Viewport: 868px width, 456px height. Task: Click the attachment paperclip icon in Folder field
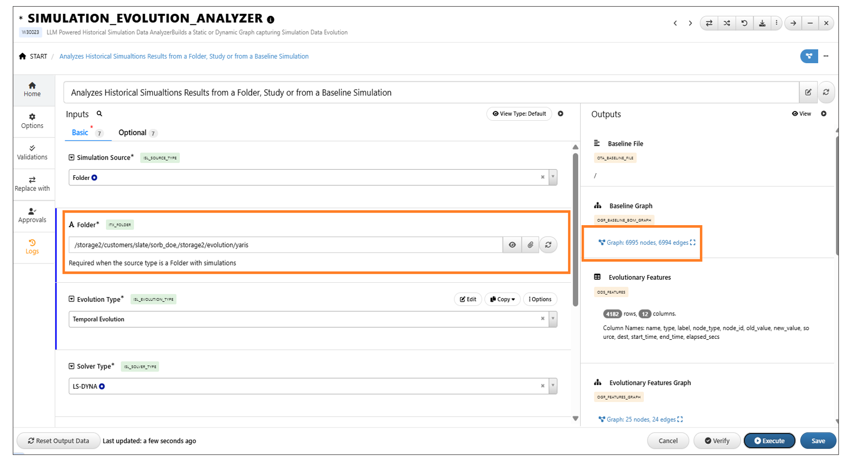pos(530,245)
